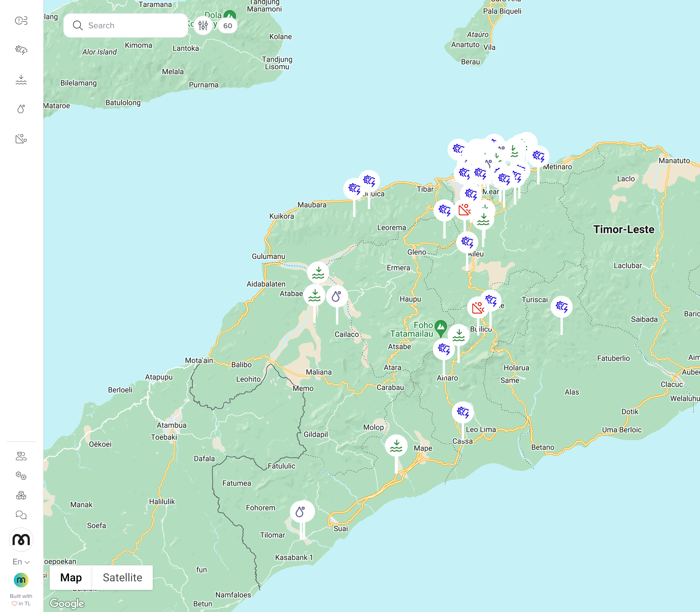Switch to Satellite map view
Image resolution: width=700 pixels, height=612 pixels.
[122, 578]
